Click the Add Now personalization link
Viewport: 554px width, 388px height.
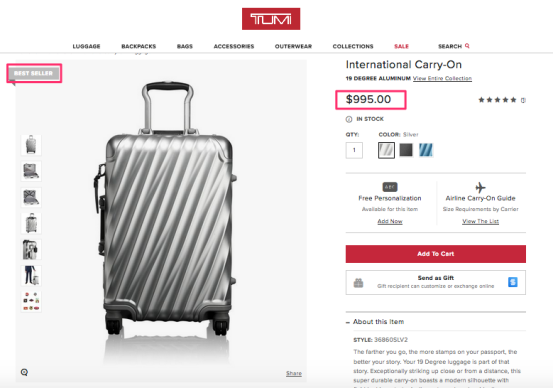click(390, 221)
